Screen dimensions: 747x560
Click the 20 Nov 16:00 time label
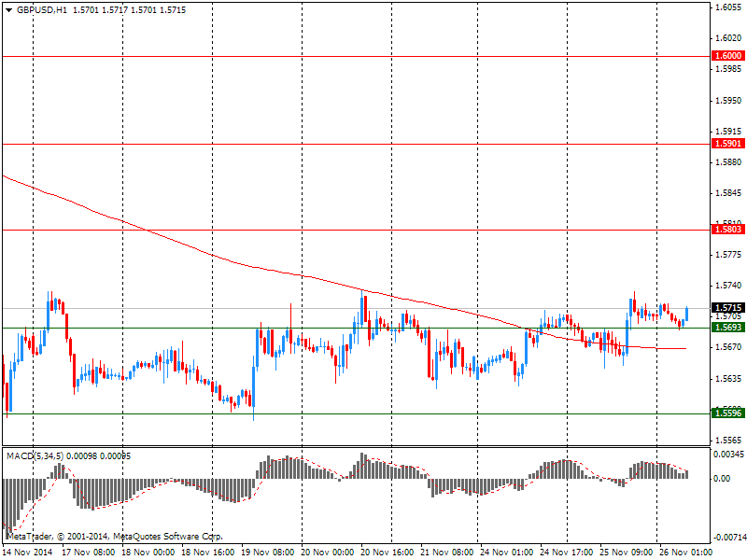click(387, 553)
